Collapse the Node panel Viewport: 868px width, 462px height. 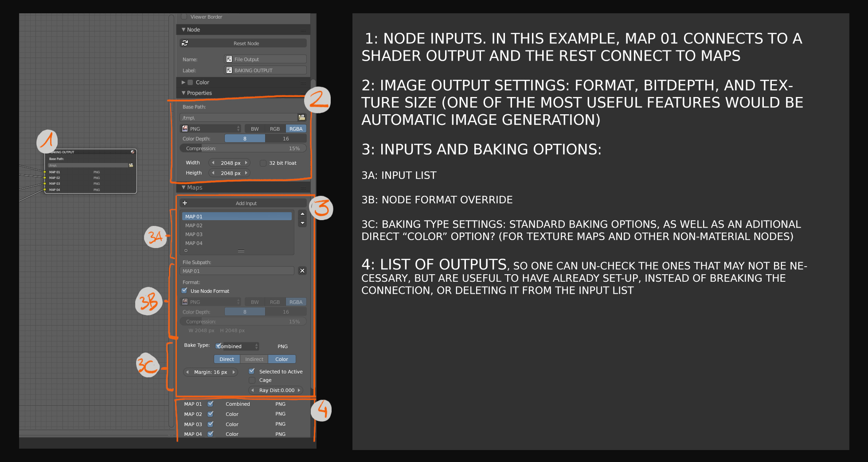pyautogui.click(x=184, y=30)
